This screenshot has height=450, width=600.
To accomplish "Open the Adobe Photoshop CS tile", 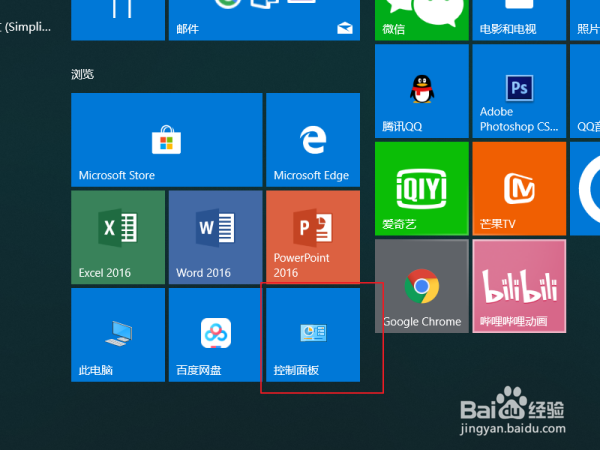I will pyautogui.click(x=519, y=91).
